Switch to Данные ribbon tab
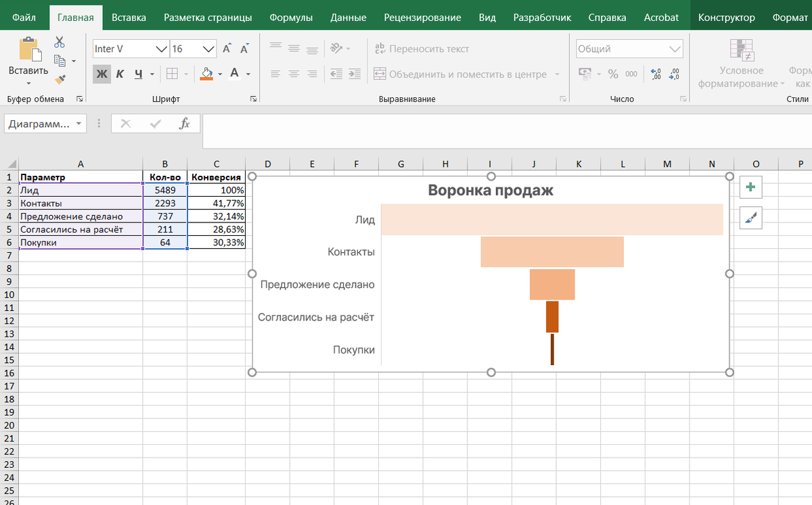Viewport: 812px width, 505px height. (348, 18)
